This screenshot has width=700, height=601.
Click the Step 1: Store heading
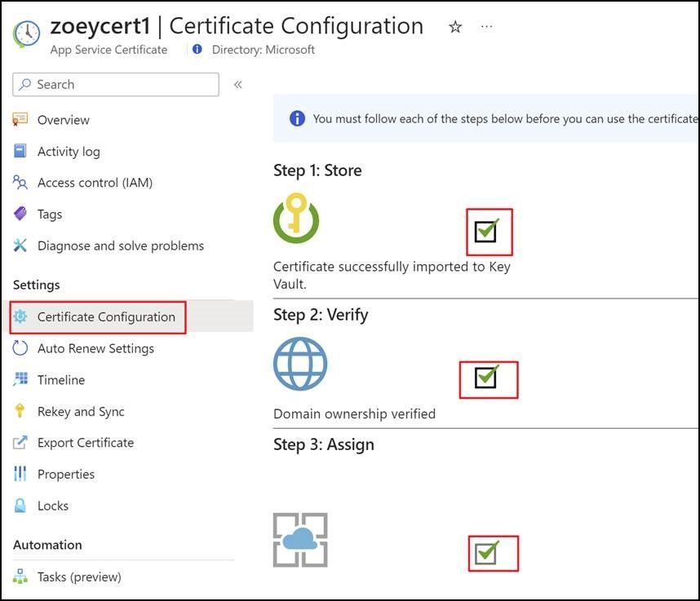[x=317, y=170]
